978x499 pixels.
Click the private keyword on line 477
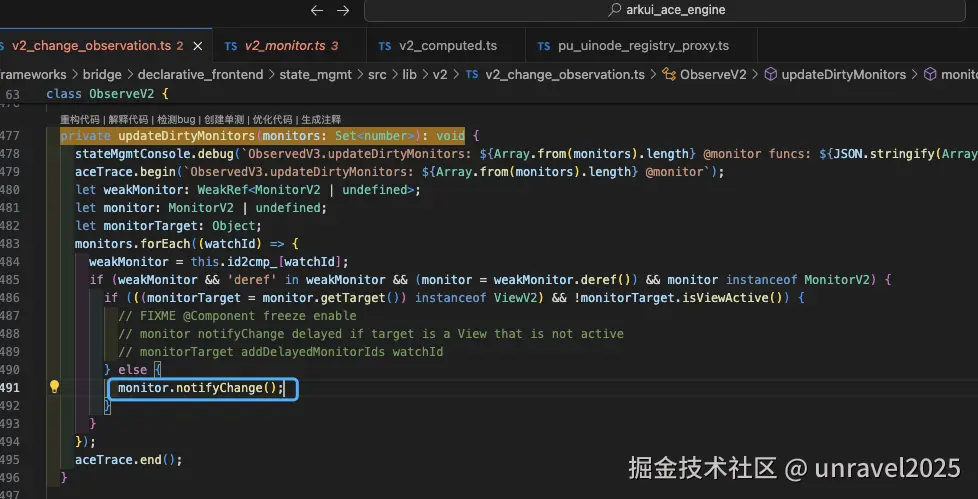point(85,135)
